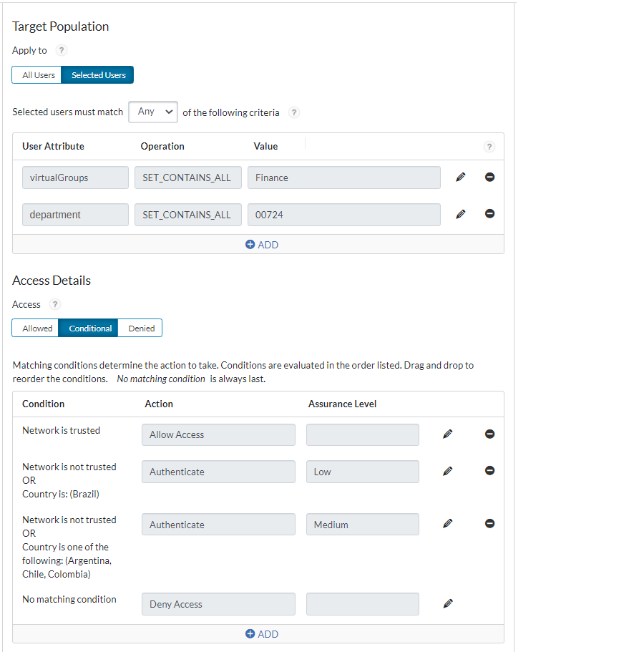Add a new user criteria row
The image size is (644, 652).
262,244
